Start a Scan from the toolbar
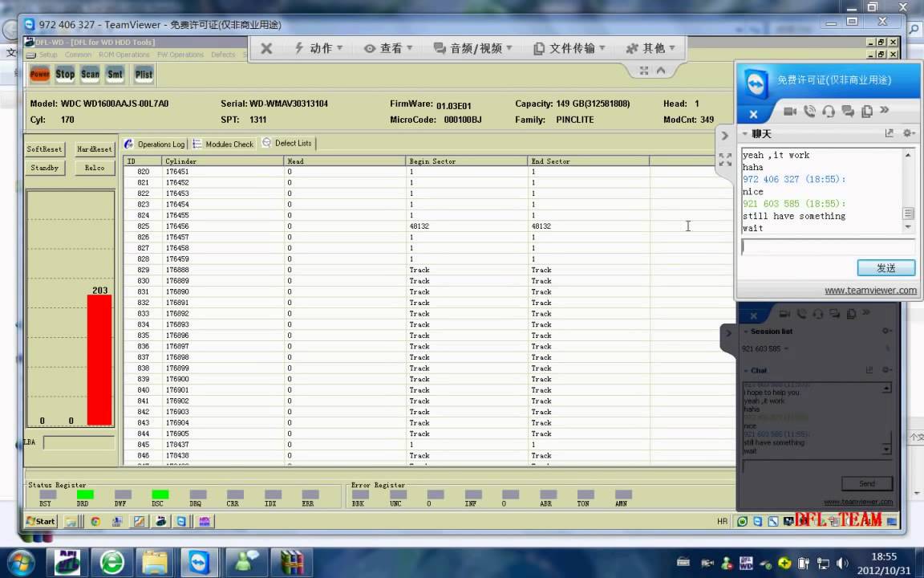 [x=90, y=75]
